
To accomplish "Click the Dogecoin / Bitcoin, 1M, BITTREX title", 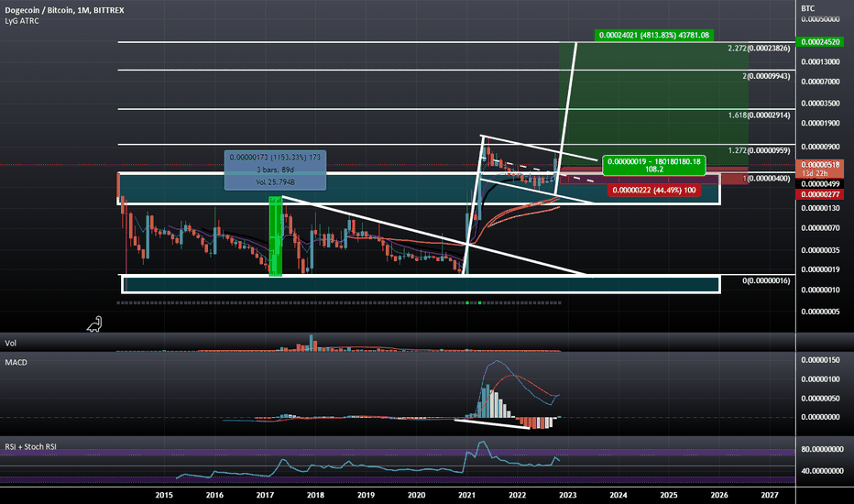I will click(x=64, y=10).
